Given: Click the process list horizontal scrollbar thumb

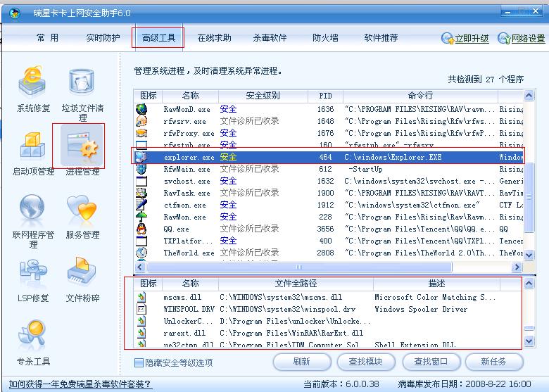Looking at the screenshot, I should [299, 267].
